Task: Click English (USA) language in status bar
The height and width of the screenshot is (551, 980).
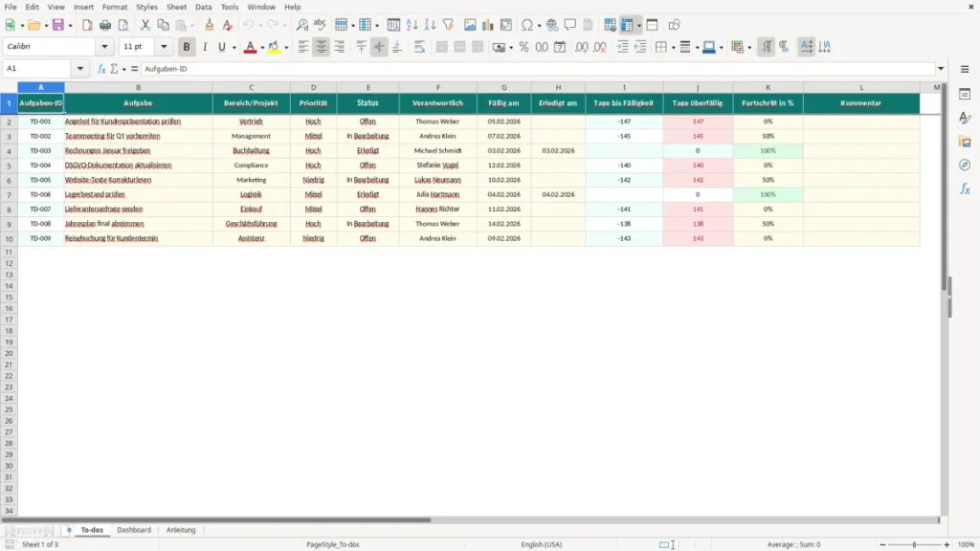Action: tap(542, 544)
